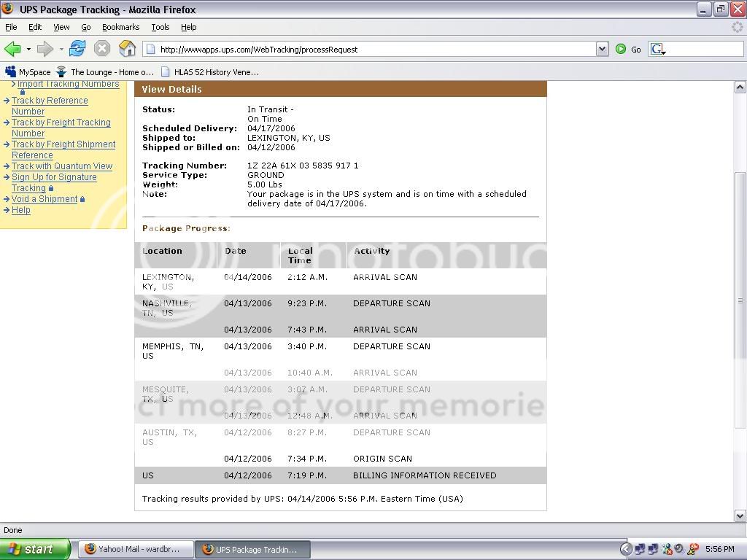Expand the address bar history dropdown
The image size is (747, 560).
pos(602,49)
